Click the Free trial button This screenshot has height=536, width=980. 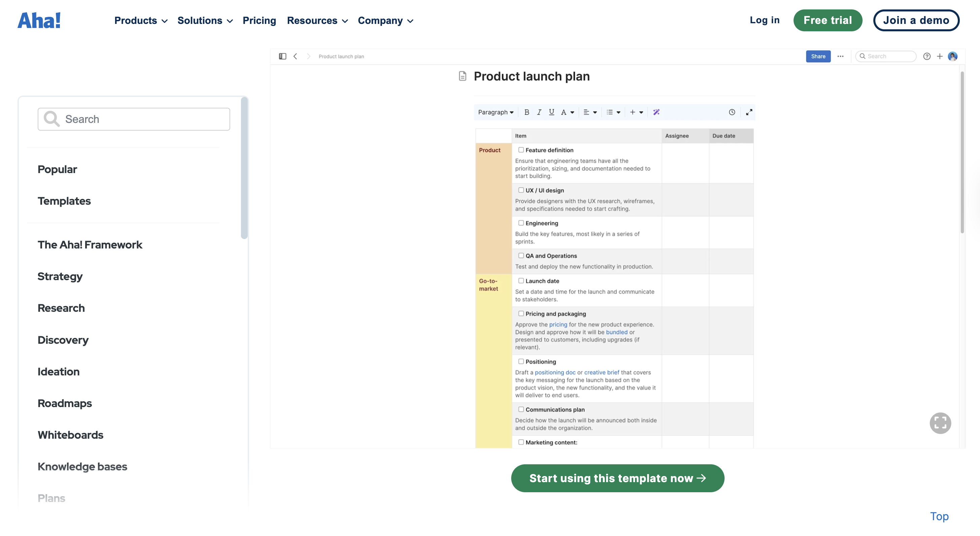[x=828, y=20]
